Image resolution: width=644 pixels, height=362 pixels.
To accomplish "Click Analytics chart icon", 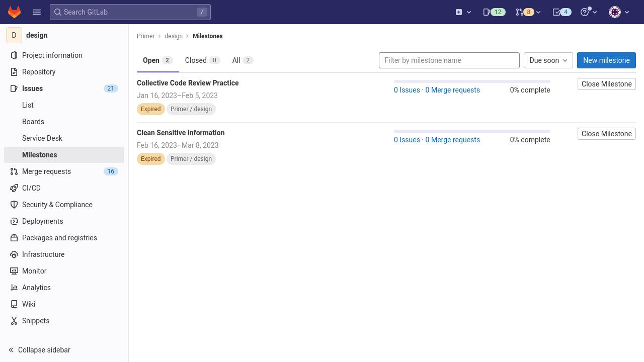I will click(14, 288).
